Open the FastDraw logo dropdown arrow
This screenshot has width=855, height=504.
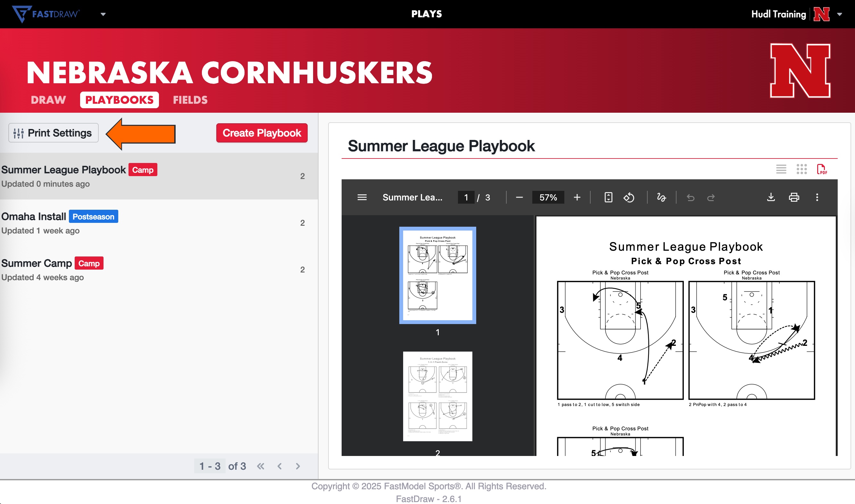[x=103, y=14]
